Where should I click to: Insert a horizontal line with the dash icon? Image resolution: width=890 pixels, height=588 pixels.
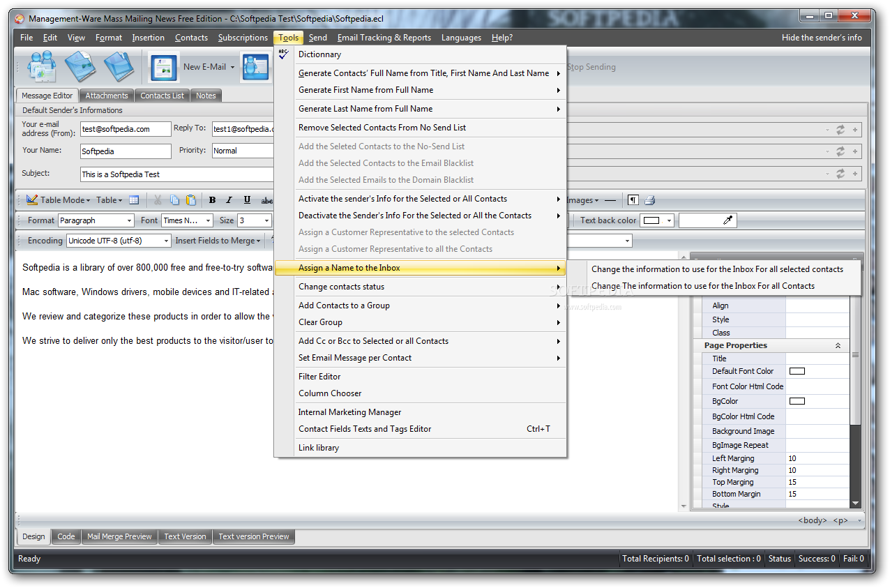coord(610,200)
